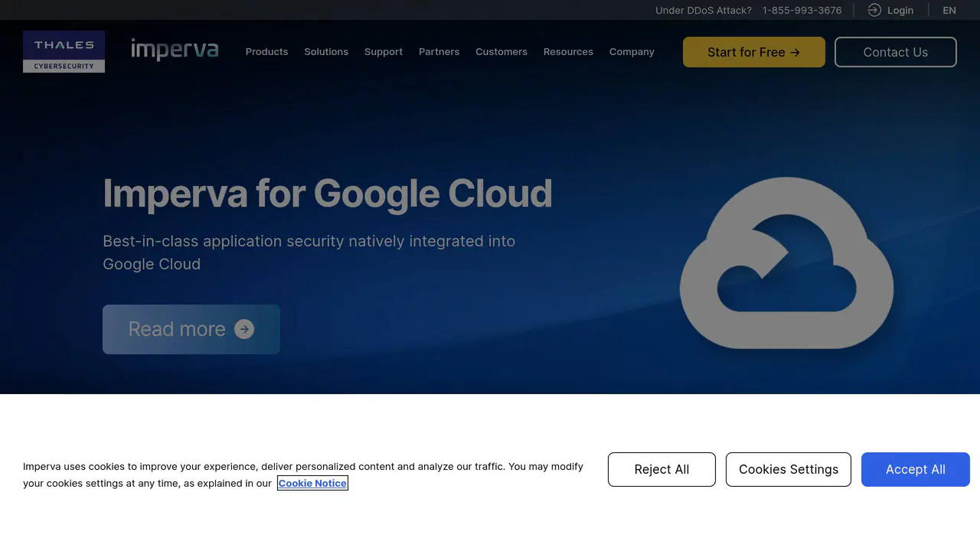
Task: Click the Google Cloud logo graphic
Action: [x=786, y=262]
